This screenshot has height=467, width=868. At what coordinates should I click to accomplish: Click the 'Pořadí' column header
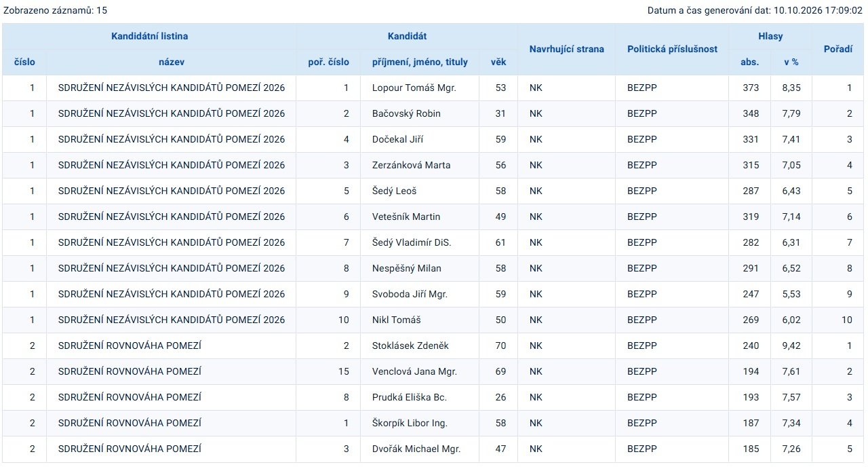(x=838, y=49)
